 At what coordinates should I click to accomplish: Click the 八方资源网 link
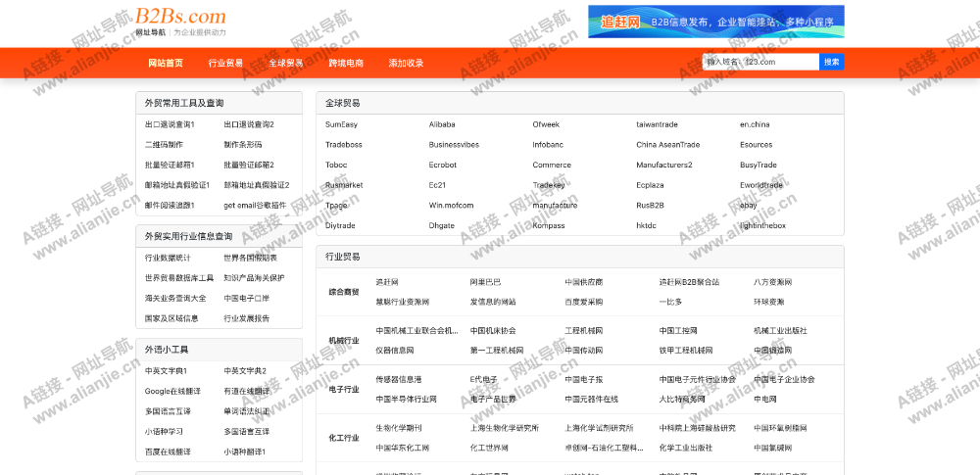[x=772, y=282]
